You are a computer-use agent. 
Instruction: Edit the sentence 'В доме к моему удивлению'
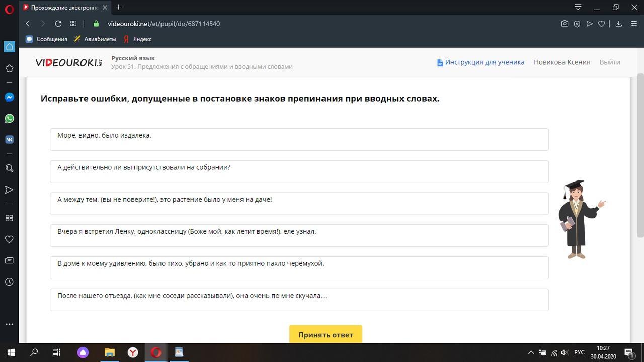[x=299, y=267]
